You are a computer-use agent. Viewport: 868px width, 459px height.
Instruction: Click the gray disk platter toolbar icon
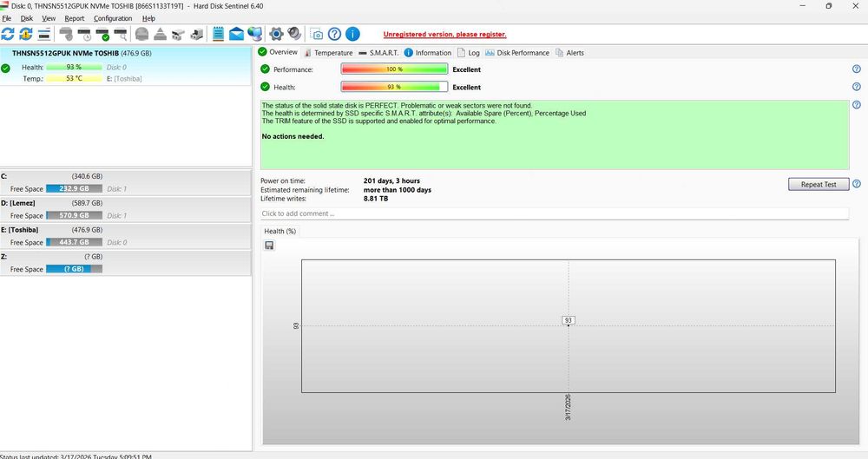(x=141, y=34)
